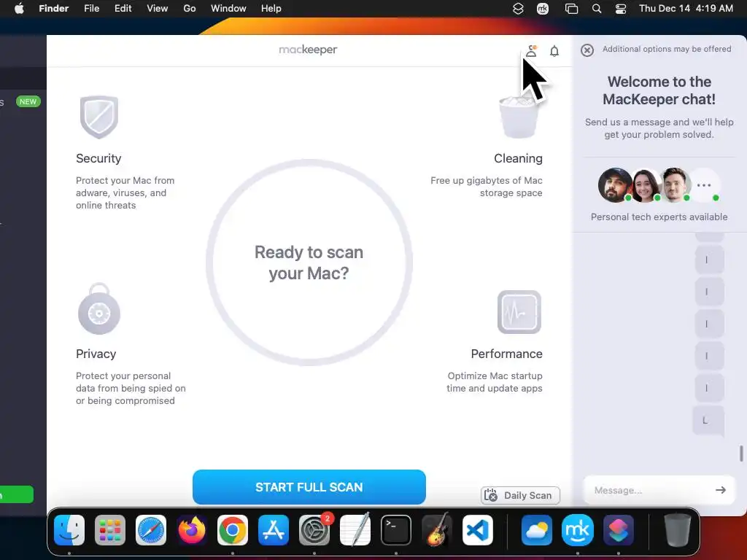Open MacKeeper from the Dock
The width and height of the screenshot is (747, 560).
(578, 530)
